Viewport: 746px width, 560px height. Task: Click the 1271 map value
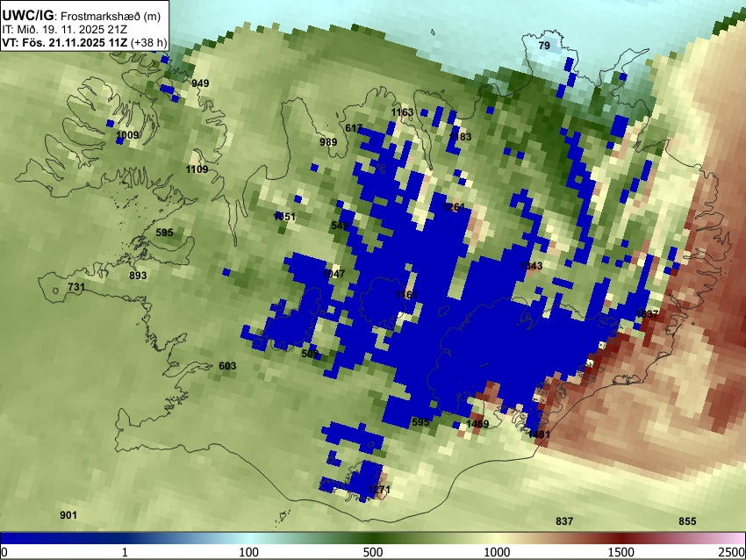pos(379,490)
